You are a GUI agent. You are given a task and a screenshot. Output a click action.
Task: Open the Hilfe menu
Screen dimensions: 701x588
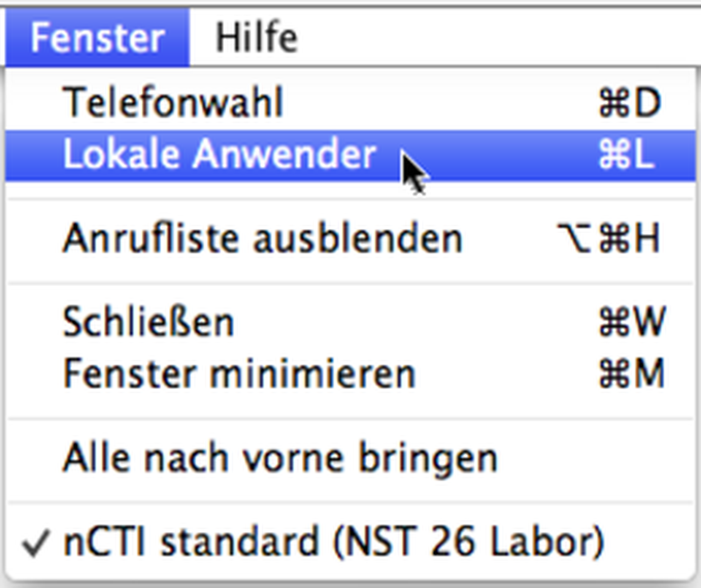coord(257,37)
